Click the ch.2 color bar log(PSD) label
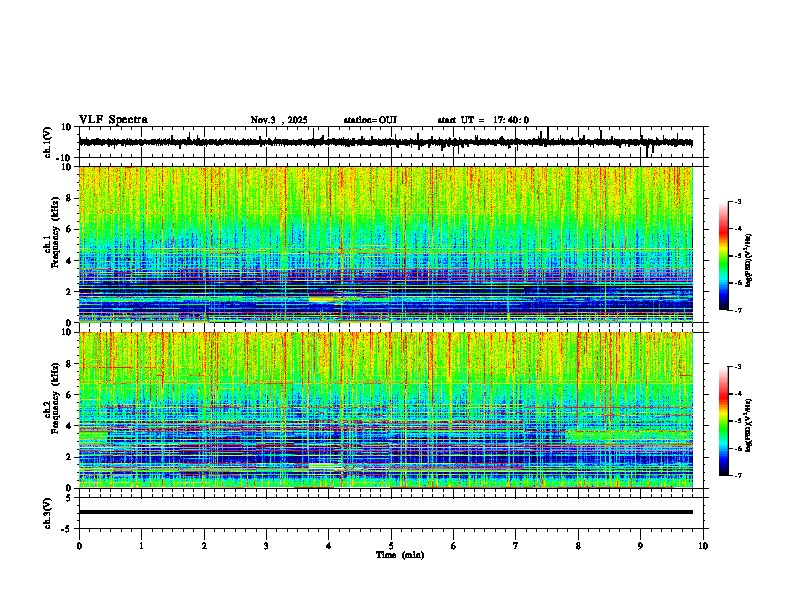This screenshot has height=612, width=792. click(749, 426)
